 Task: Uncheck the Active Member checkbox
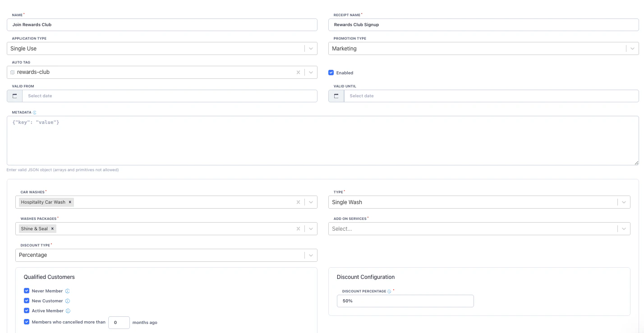(27, 311)
